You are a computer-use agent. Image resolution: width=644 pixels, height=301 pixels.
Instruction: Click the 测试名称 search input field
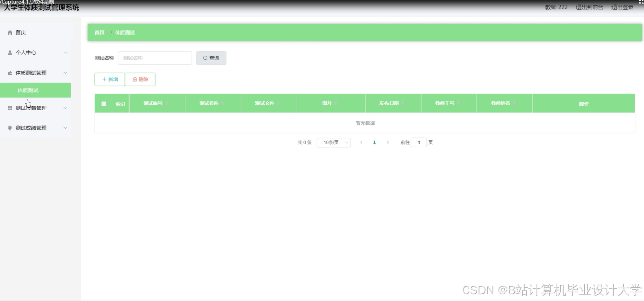(155, 58)
